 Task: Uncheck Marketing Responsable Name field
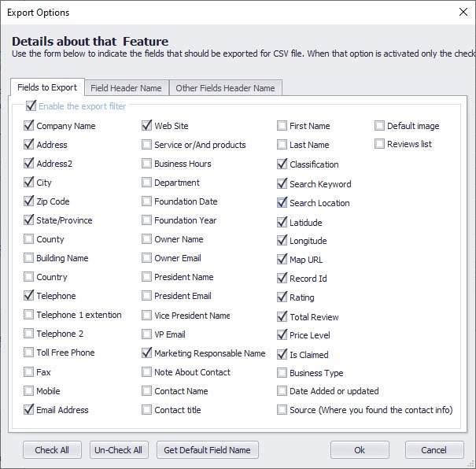click(x=146, y=353)
